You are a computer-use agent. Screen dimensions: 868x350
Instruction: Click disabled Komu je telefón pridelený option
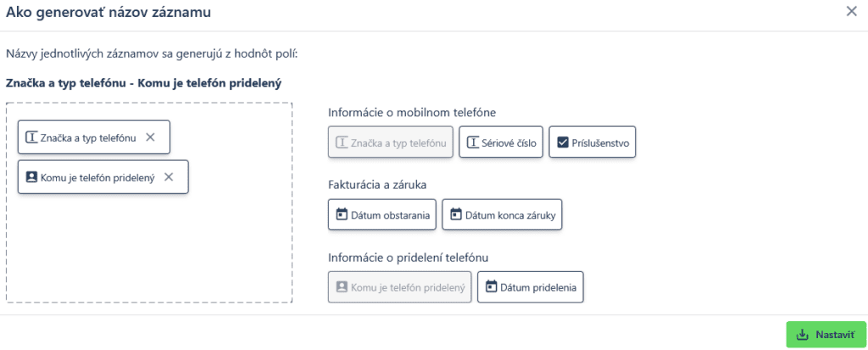400,287
